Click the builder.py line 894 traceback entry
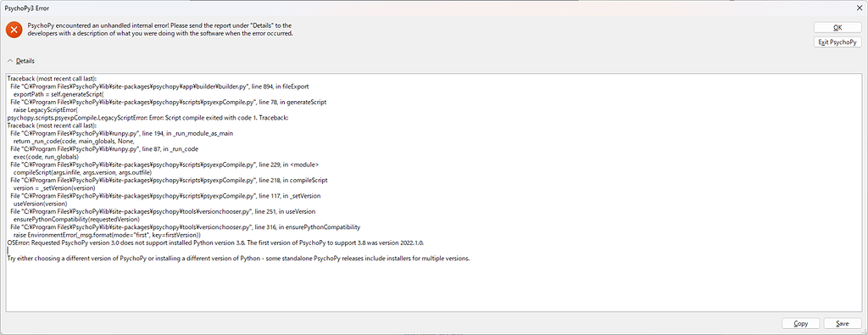The image size is (868, 335). pyautogui.click(x=159, y=87)
